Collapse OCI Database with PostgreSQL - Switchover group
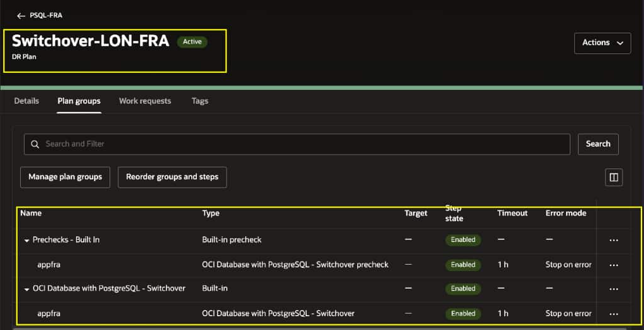The image size is (644, 330). [x=26, y=289]
